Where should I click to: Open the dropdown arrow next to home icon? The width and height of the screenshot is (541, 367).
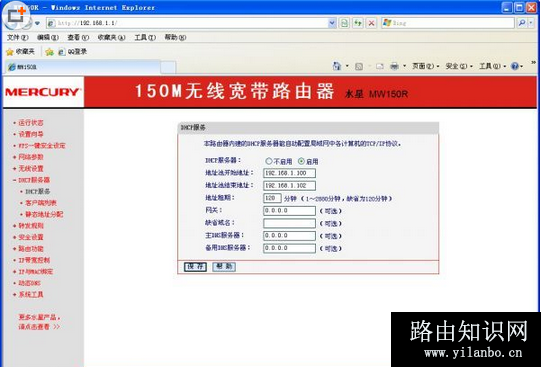[347, 66]
